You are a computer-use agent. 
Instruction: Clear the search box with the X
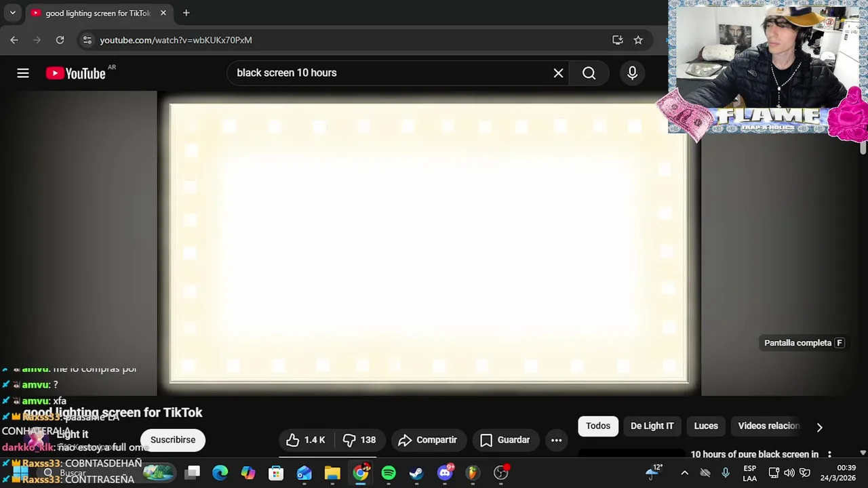pos(558,73)
